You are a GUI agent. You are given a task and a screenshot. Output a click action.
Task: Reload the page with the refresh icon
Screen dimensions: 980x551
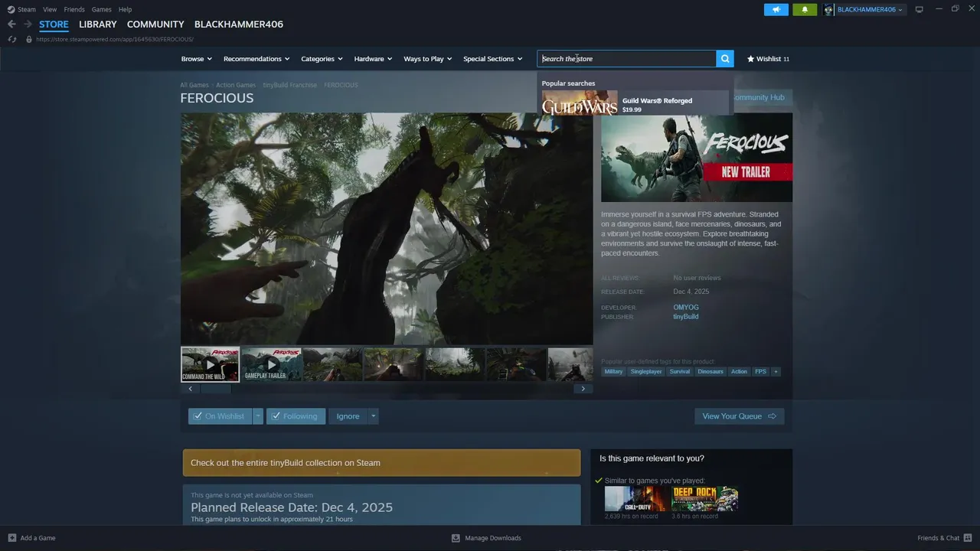[11, 39]
